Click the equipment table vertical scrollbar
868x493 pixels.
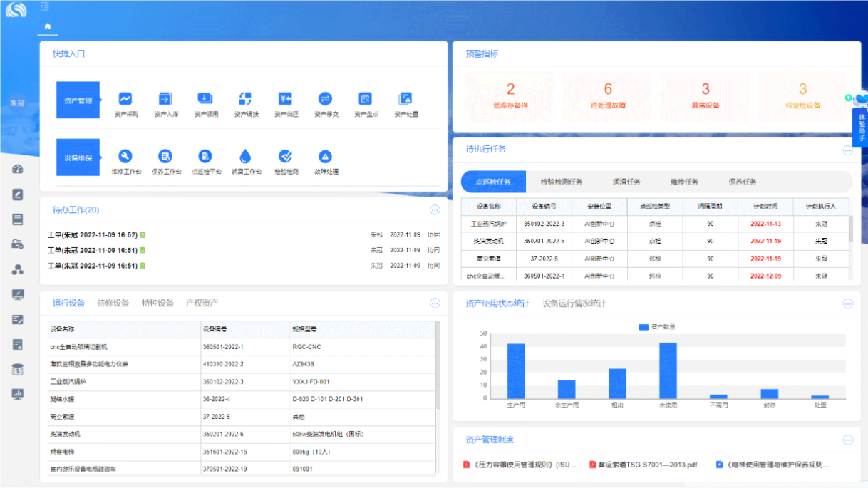pos(438,363)
